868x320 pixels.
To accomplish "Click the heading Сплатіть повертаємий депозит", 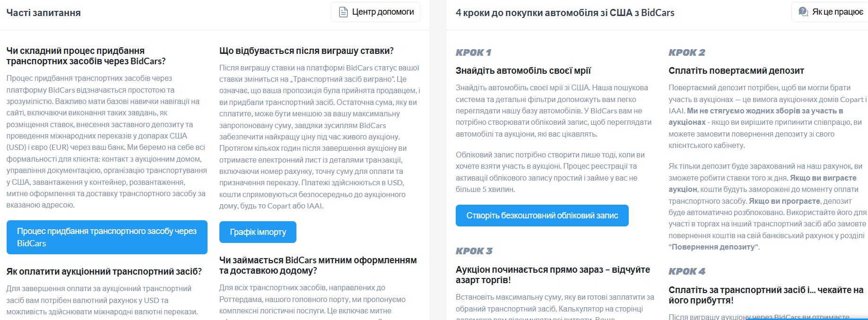I will [x=736, y=70].
